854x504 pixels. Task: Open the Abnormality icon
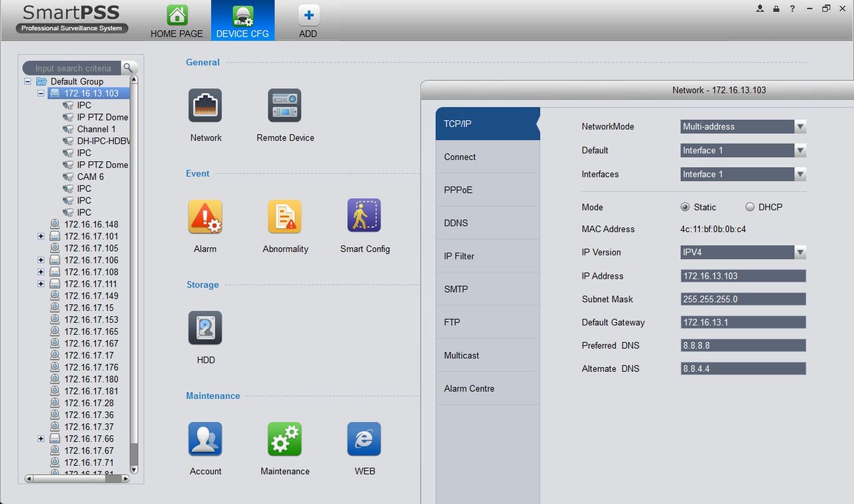tap(285, 217)
